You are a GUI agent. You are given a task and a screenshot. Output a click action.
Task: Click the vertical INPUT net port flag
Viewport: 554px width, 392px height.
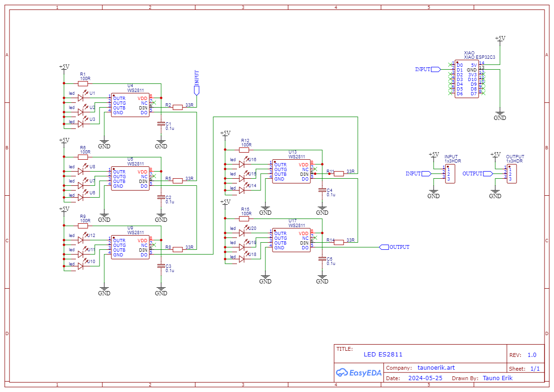coord(197,89)
